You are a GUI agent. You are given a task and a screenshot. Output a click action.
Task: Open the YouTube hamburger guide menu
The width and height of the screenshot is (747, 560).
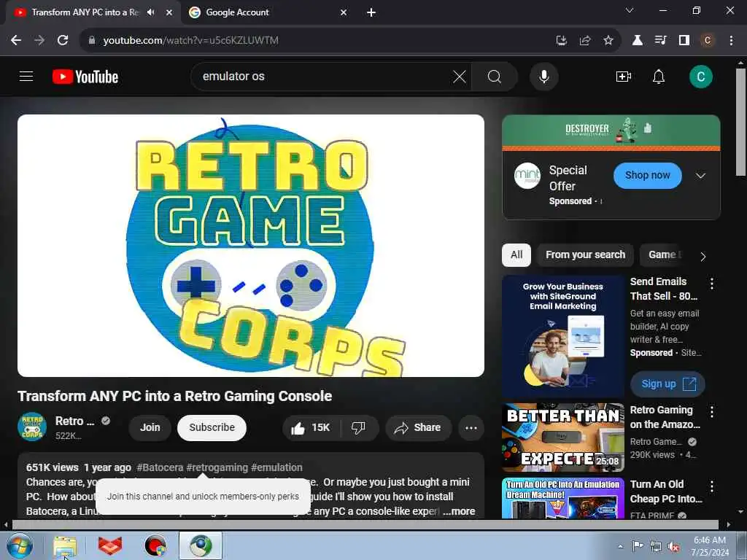point(26,76)
